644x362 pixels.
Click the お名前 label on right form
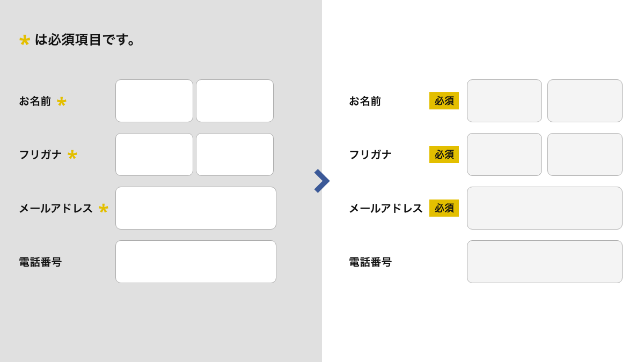click(x=366, y=101)
